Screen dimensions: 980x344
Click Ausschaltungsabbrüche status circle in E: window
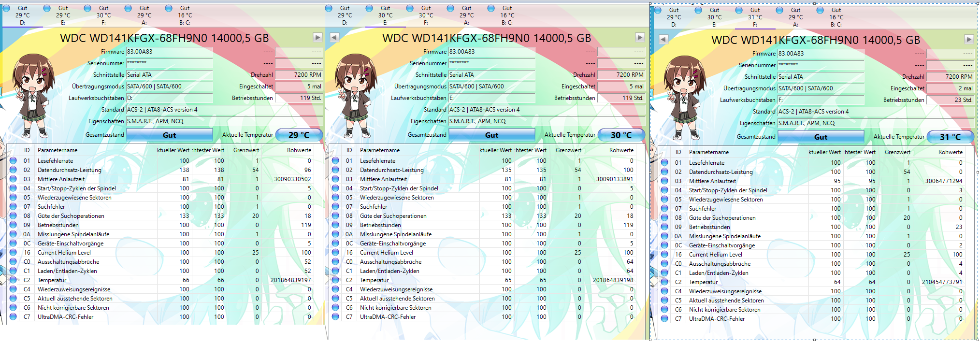[x=335, y=262]
